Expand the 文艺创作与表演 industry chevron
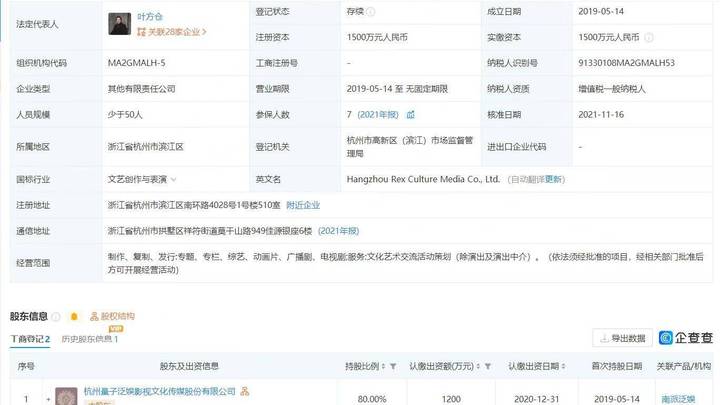The image size is (720, 405). [x=174, y=180]
